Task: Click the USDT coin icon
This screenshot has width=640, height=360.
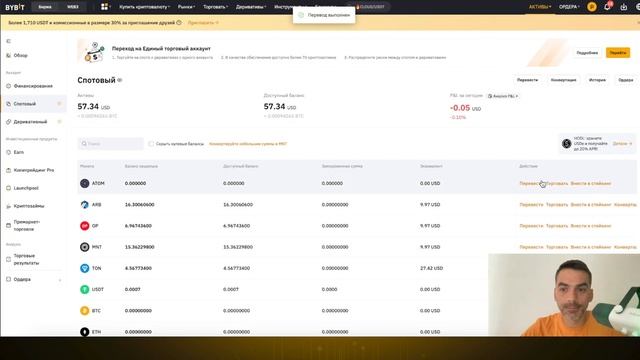Action: [84, 289]
